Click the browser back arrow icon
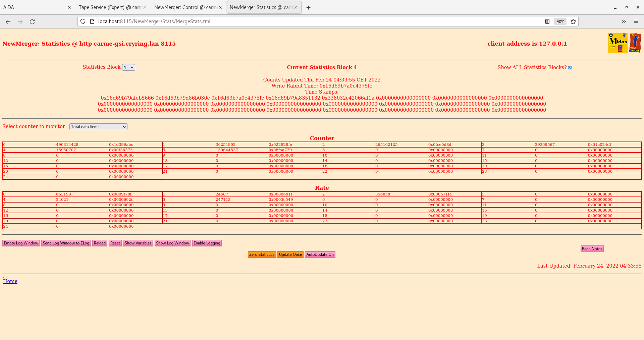644x340 pixels. point(8,21)
